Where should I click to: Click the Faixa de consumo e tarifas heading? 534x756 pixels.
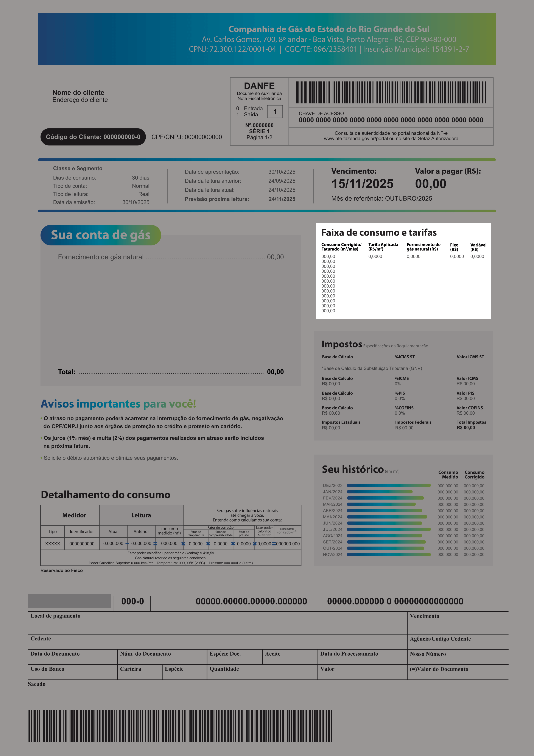(379, 233)
